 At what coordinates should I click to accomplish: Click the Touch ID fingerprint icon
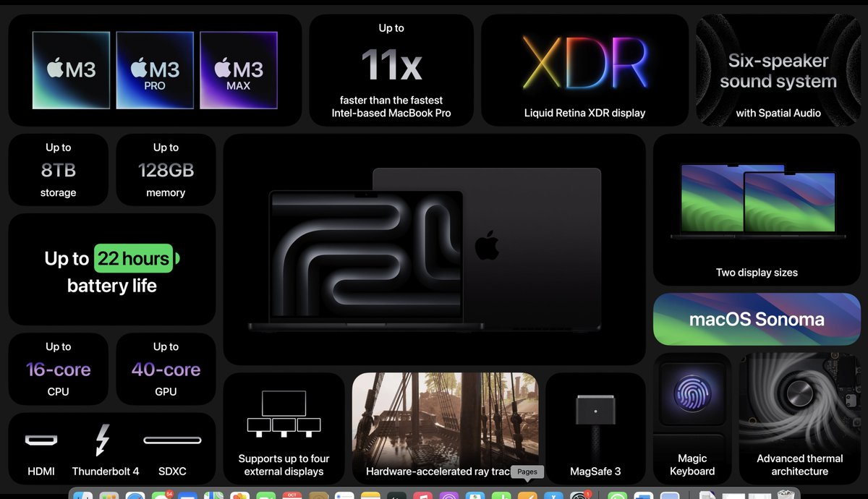[692, 394]
